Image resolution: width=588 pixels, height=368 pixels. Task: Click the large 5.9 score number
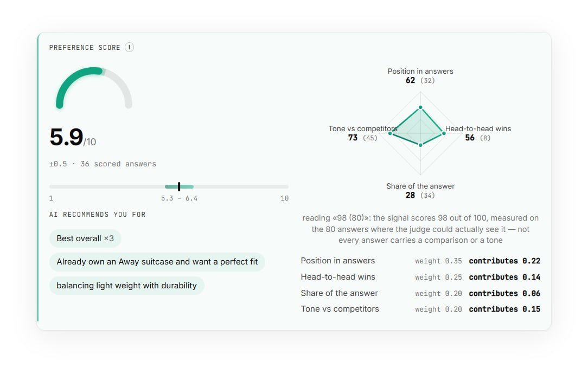66,137
